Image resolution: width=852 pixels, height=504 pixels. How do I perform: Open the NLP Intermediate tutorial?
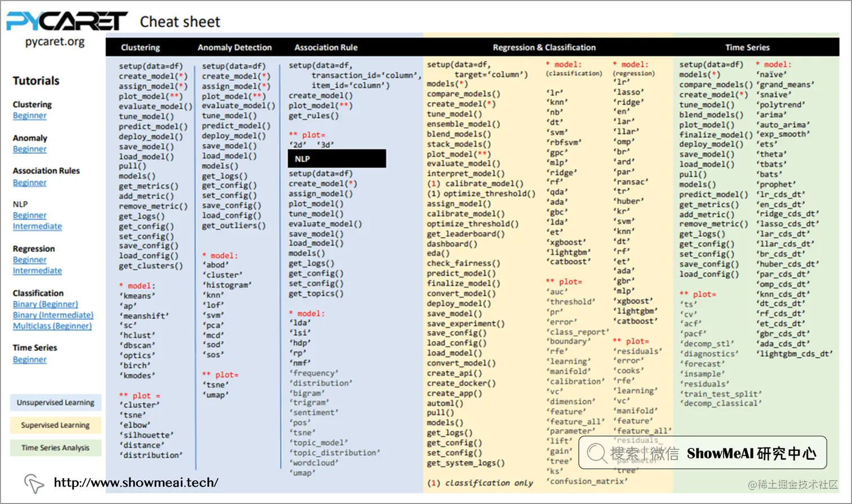(x=37, y=226)
